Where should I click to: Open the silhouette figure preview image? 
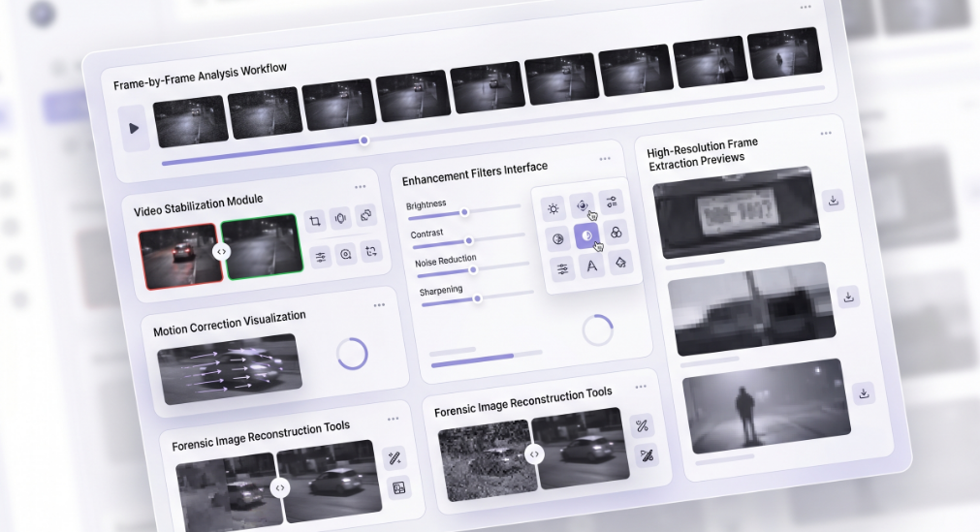(766, 406)
